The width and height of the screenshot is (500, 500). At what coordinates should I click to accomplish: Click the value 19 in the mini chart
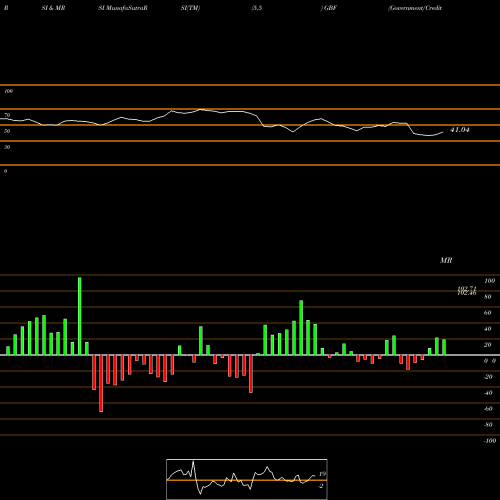click(322, 474)
